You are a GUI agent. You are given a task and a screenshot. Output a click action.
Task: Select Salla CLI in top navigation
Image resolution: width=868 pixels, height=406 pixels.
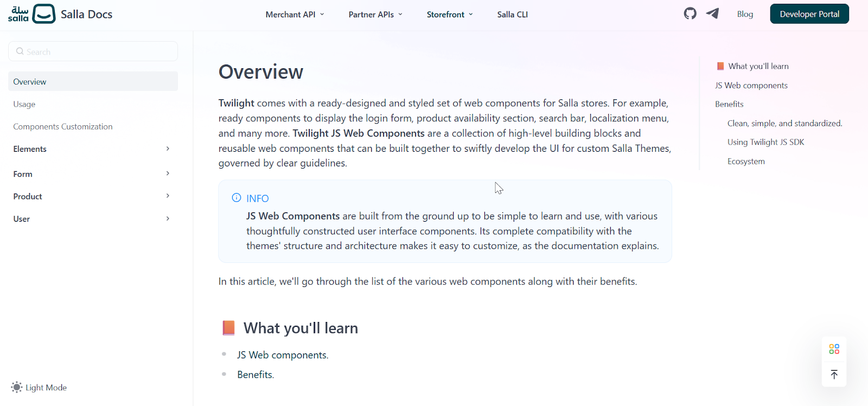(512, 15)
